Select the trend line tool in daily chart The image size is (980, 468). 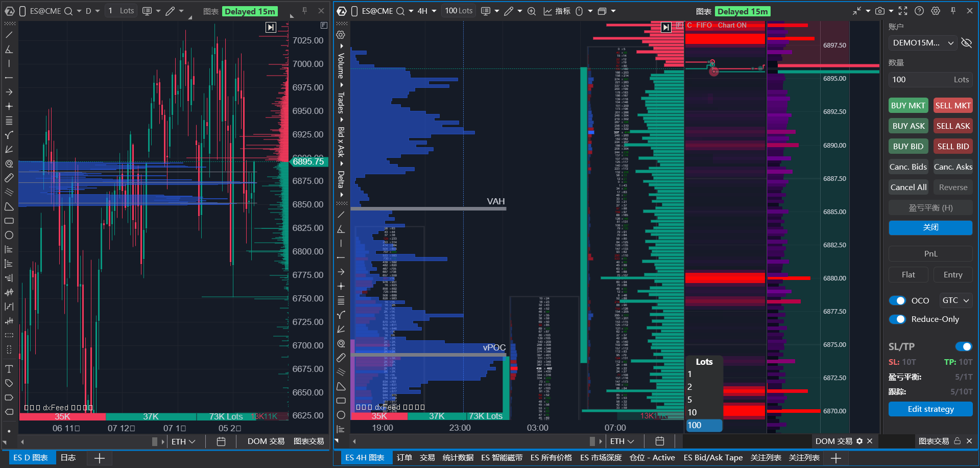9,35
